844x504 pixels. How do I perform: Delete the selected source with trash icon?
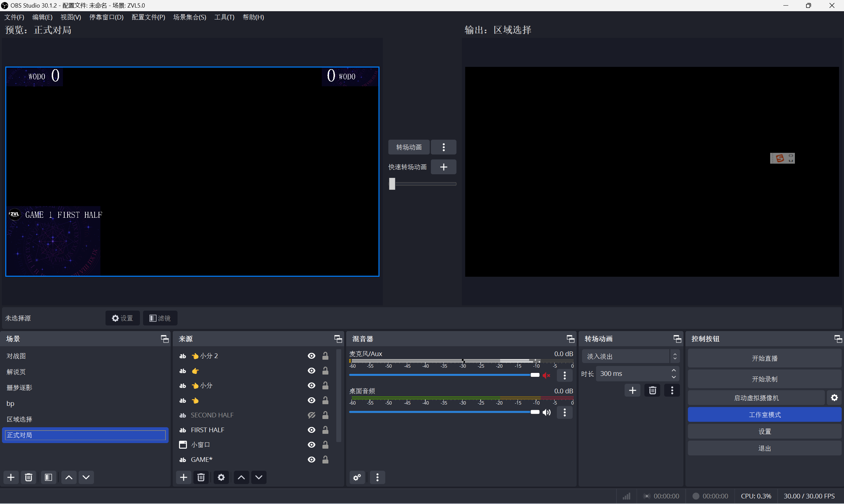coord(201,477)
